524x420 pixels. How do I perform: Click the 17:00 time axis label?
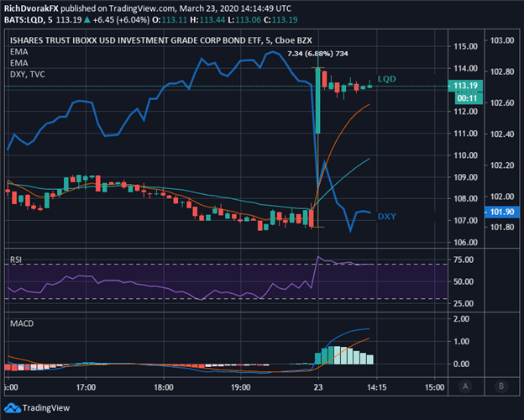click(x=86, y=387)
